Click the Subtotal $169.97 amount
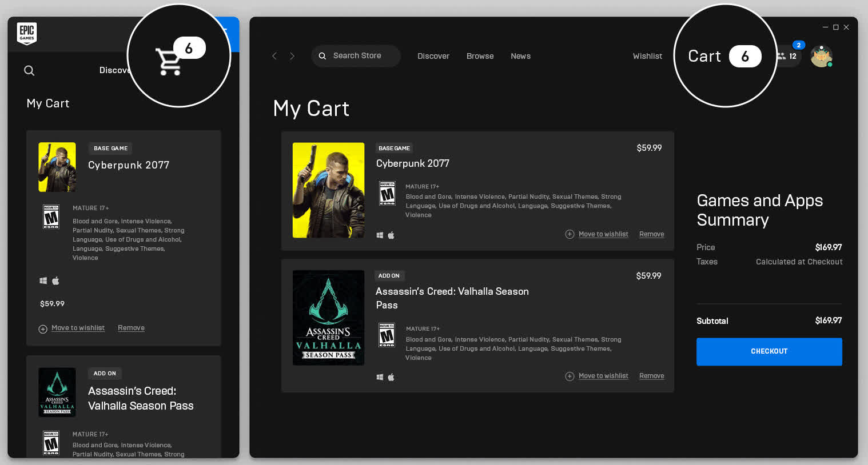Viewport: 868px width, 465px height. click(x=828, y=320)
